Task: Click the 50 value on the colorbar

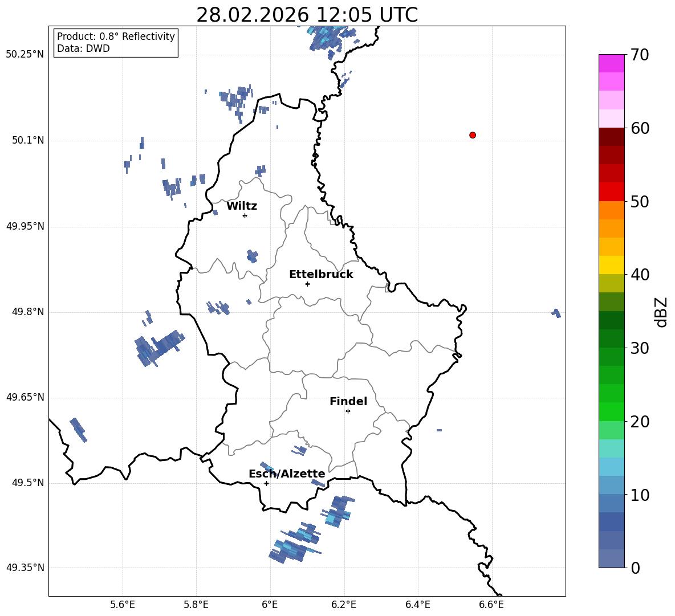Action: click(x=639, y=202)
